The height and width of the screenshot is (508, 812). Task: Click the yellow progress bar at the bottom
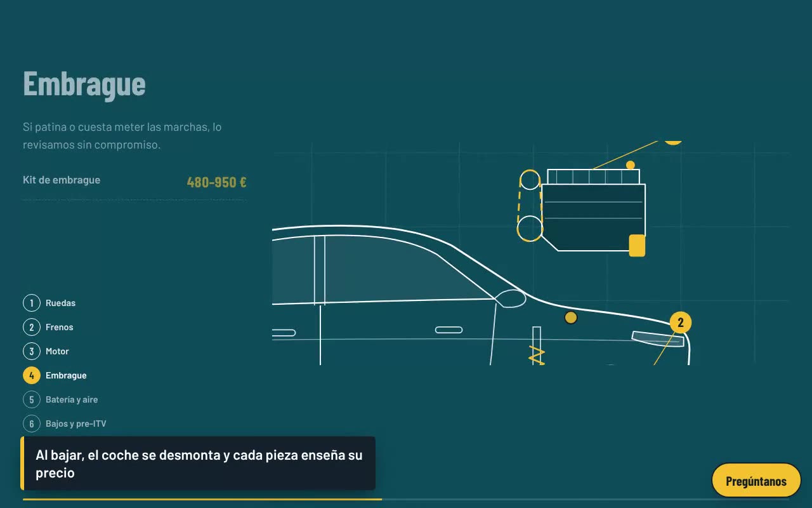(202, 500)
